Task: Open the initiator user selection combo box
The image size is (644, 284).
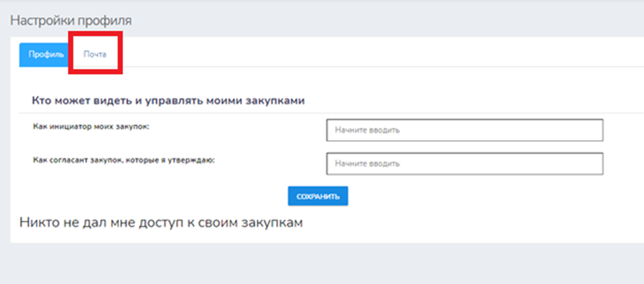Action: 464,130
